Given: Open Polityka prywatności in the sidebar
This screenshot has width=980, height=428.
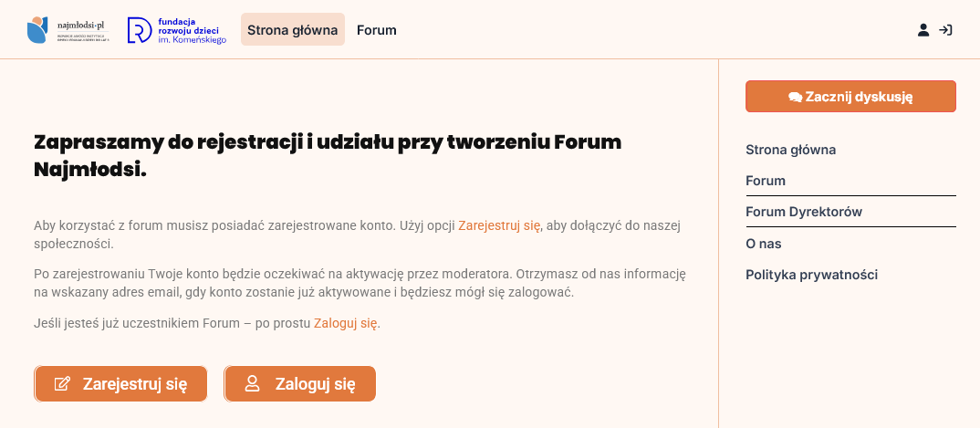Looking at the screenshot, I should [x=812, y=275].
